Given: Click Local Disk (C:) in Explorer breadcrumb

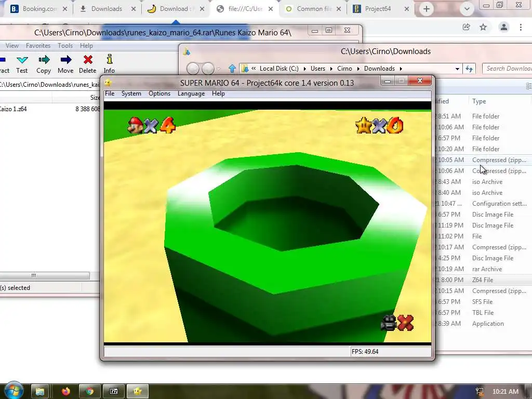Looking at the screenshot, I should [x=279, y=69].
